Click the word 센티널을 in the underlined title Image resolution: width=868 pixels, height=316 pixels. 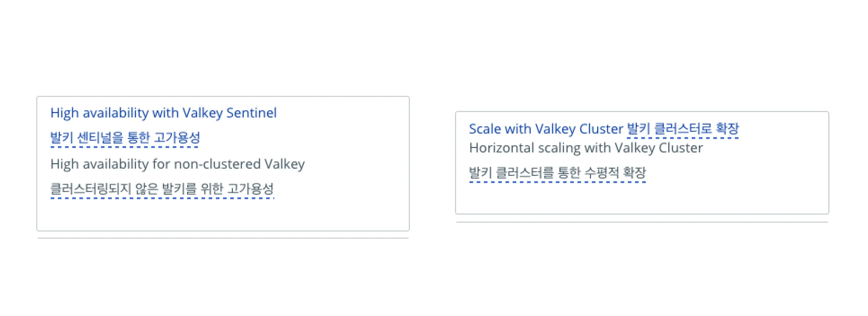(x=94, y=137)
